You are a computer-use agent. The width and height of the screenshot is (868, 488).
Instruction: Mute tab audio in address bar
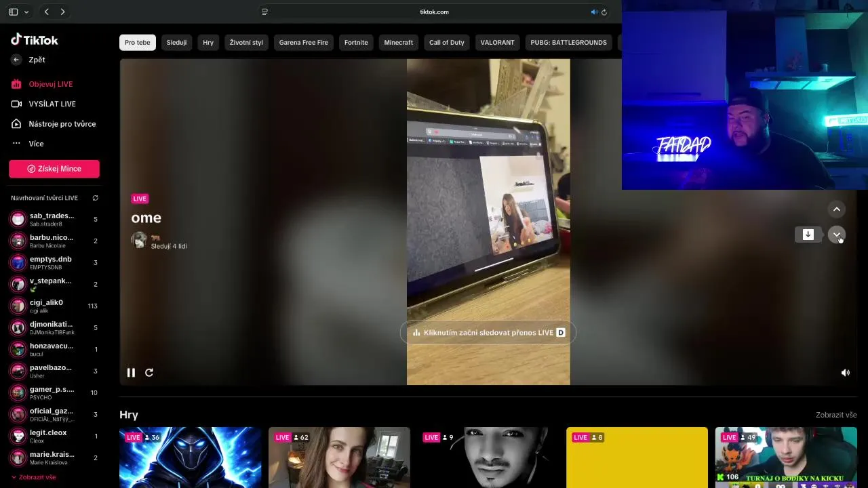click(x=594, y=12)
